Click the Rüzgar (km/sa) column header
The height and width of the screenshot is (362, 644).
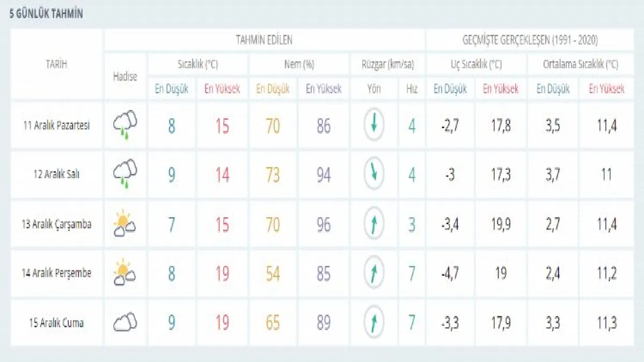(387, 64)
